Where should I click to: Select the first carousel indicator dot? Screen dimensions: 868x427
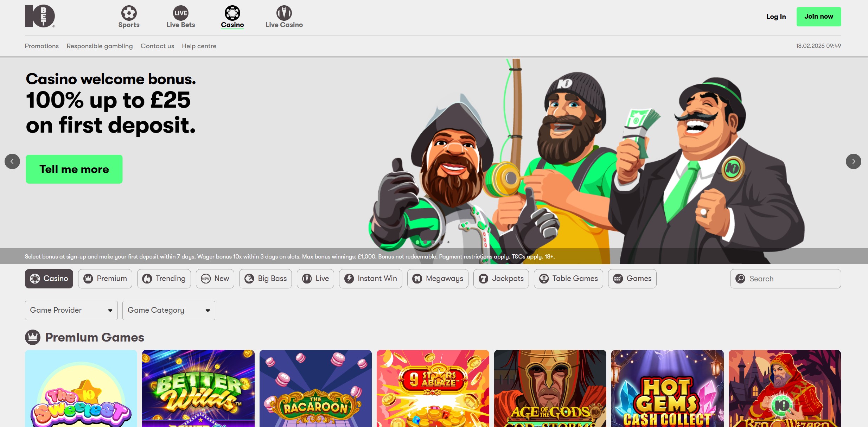(x=417, y=242)
